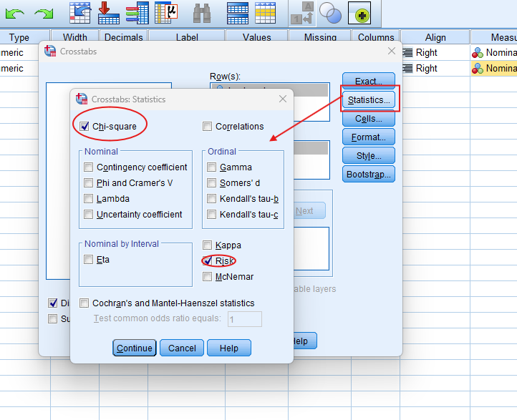
Task: Click the Insert Variable icon
Action: [x=266, y=13]
